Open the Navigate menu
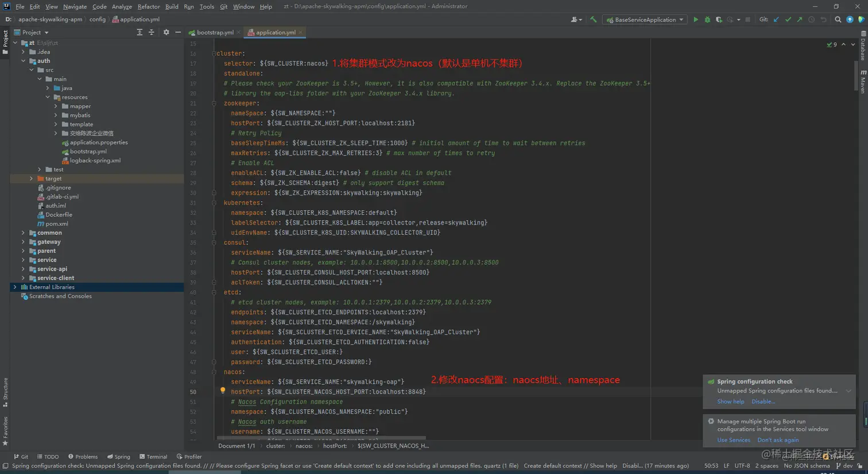868x474 pixels. (x=75, y=6)
